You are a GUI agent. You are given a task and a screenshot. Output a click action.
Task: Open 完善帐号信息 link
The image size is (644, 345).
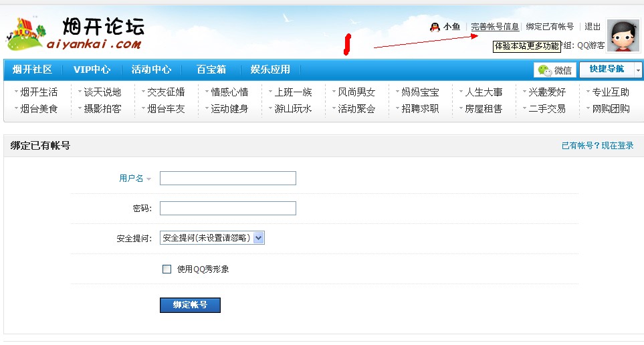coord(495,27)
